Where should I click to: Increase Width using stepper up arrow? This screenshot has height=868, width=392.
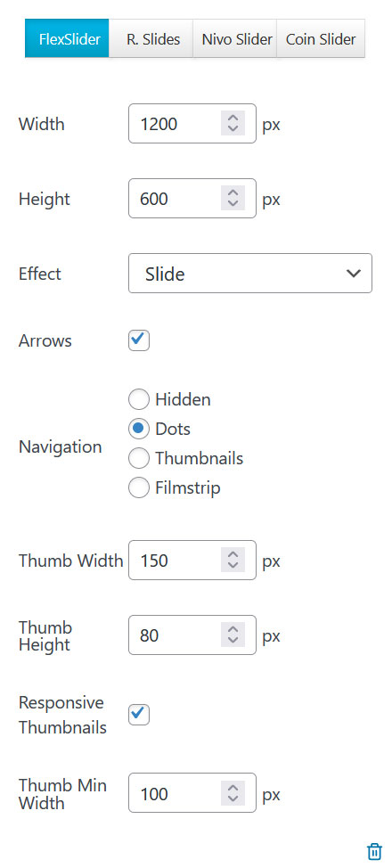233,118
